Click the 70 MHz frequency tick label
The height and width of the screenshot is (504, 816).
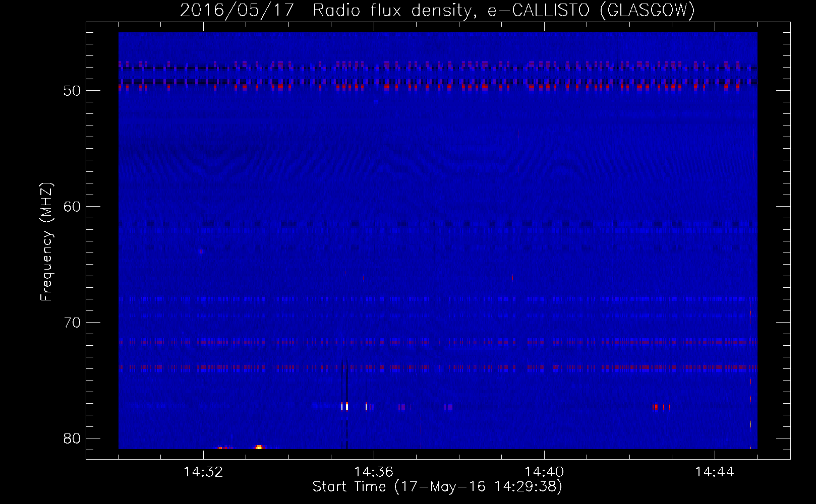click(x=72, y=323)
